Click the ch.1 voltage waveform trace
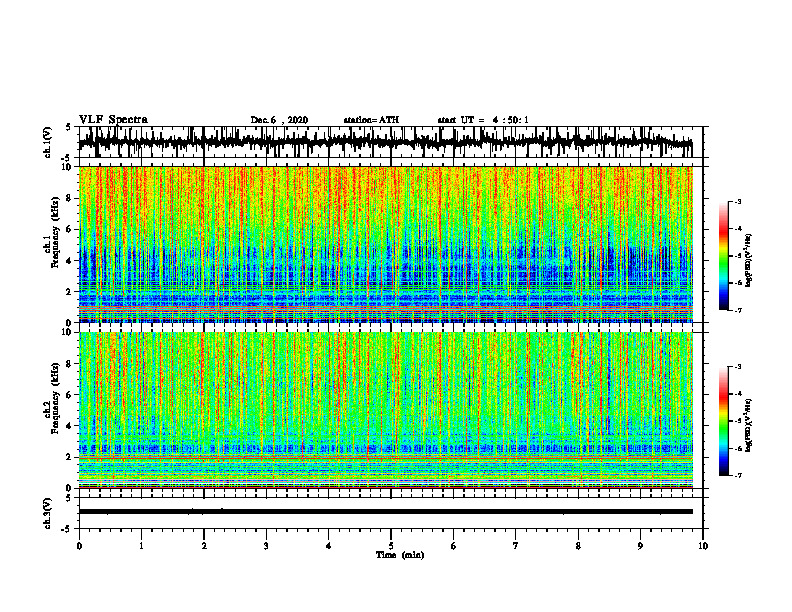This screenshot has height=612, width=792. coord(386,142)
